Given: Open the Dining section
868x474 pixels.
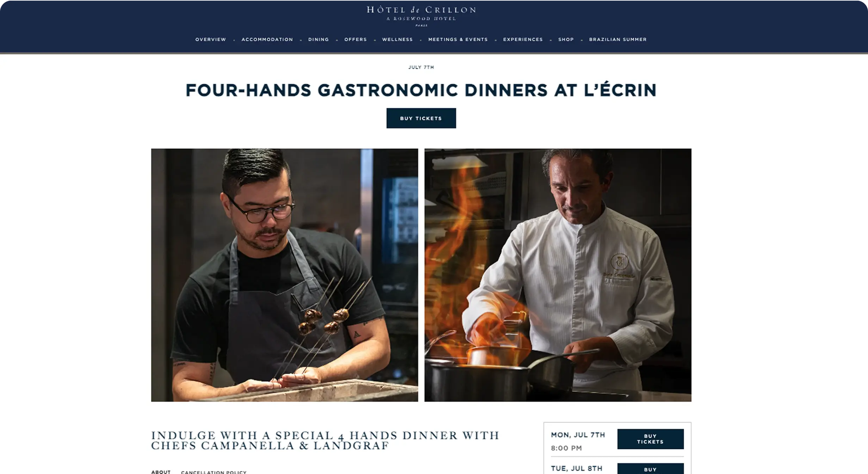Looking at the screenshot, I should click(318, 39).
